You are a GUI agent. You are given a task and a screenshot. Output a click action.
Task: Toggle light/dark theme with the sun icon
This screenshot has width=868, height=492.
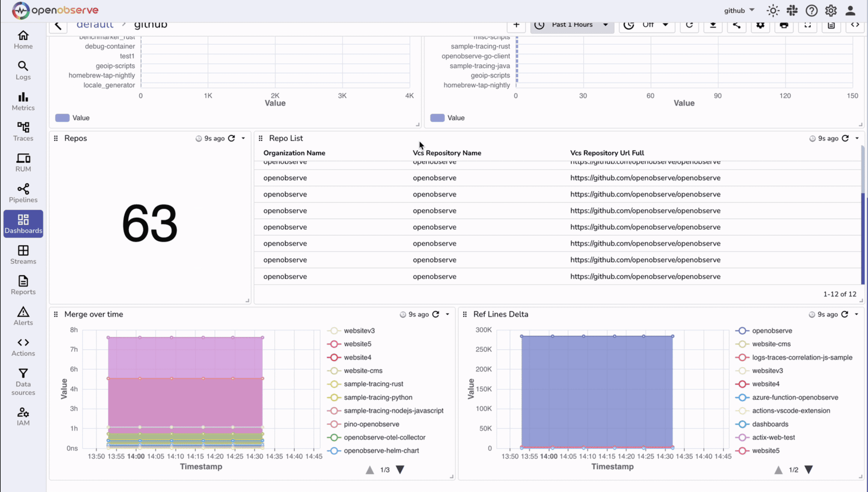pyautogui.click(x=772, y=10)
